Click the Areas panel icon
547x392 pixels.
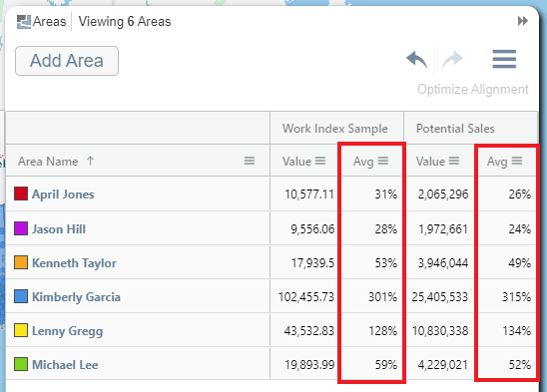pos(24,22)
